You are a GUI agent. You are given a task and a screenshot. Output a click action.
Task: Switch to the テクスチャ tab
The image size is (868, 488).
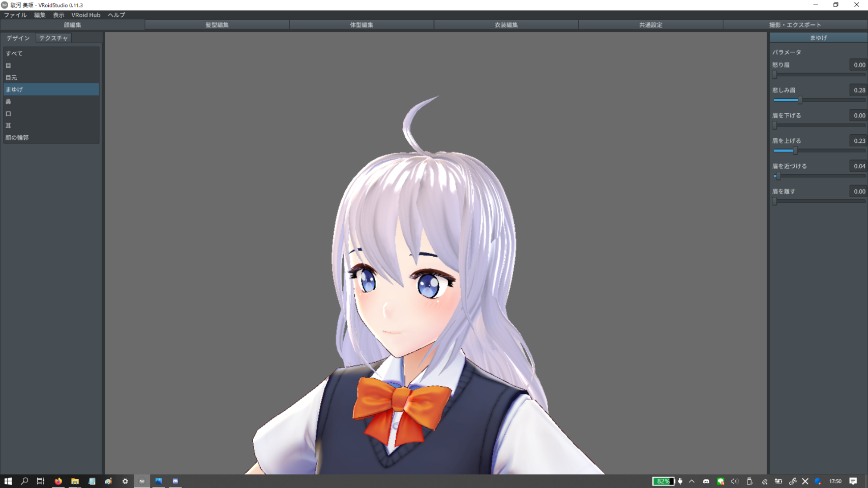pos(53,38)
